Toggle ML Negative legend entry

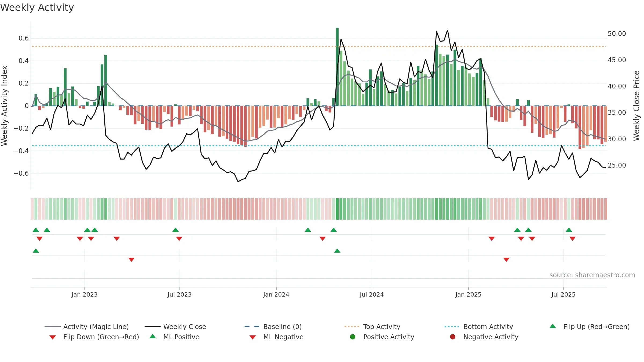(276, 337)
